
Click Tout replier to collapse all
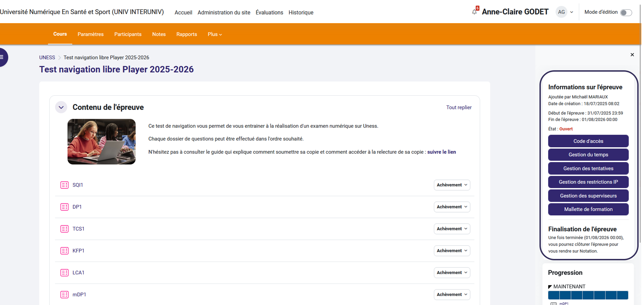(x=458, y=108)
